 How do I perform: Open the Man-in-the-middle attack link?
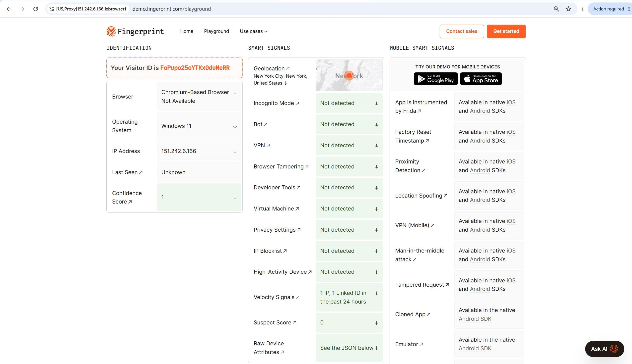[x=420, y=255]
